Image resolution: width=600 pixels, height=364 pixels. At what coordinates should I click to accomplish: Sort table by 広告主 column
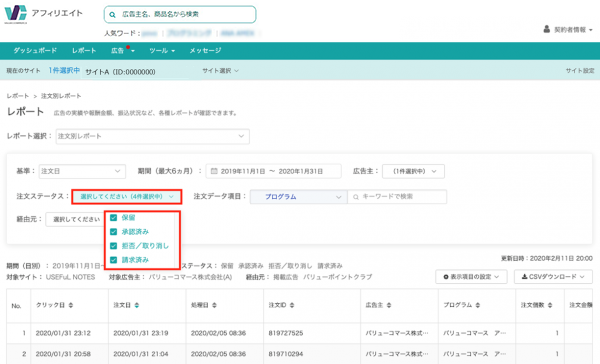tap(389, 305)
